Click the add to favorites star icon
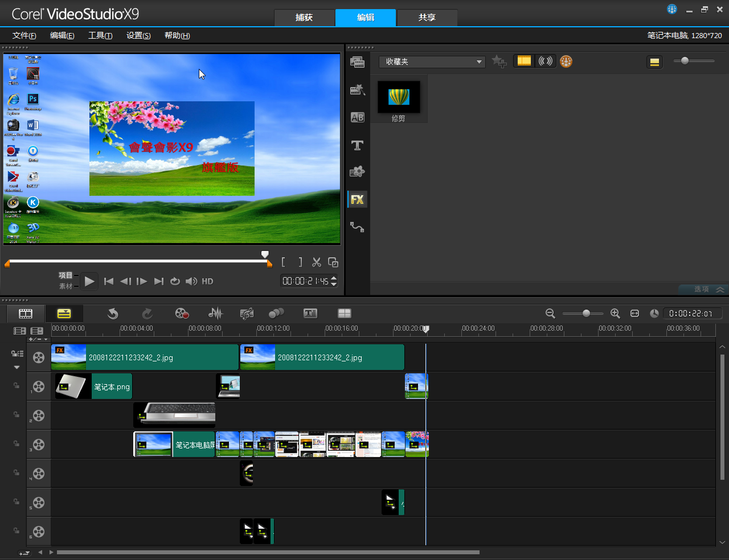729x560 pixels. coord(499,61)
